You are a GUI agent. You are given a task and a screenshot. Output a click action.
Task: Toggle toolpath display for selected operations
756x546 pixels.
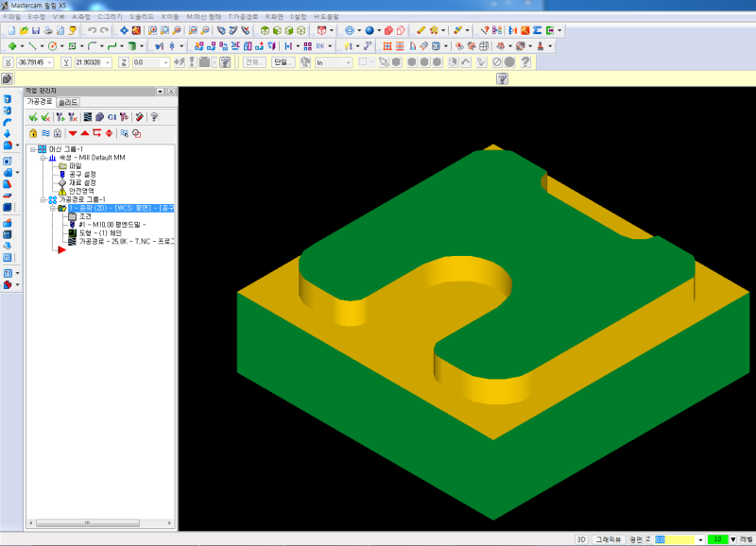pyautogui.click(x=45, y=133)
